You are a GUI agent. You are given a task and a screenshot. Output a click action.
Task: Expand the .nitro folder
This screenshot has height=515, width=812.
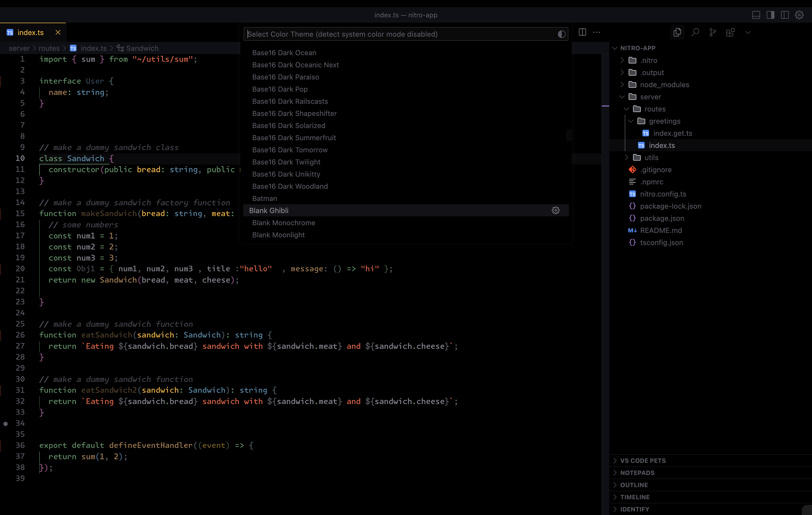click(x=710, y=60)
